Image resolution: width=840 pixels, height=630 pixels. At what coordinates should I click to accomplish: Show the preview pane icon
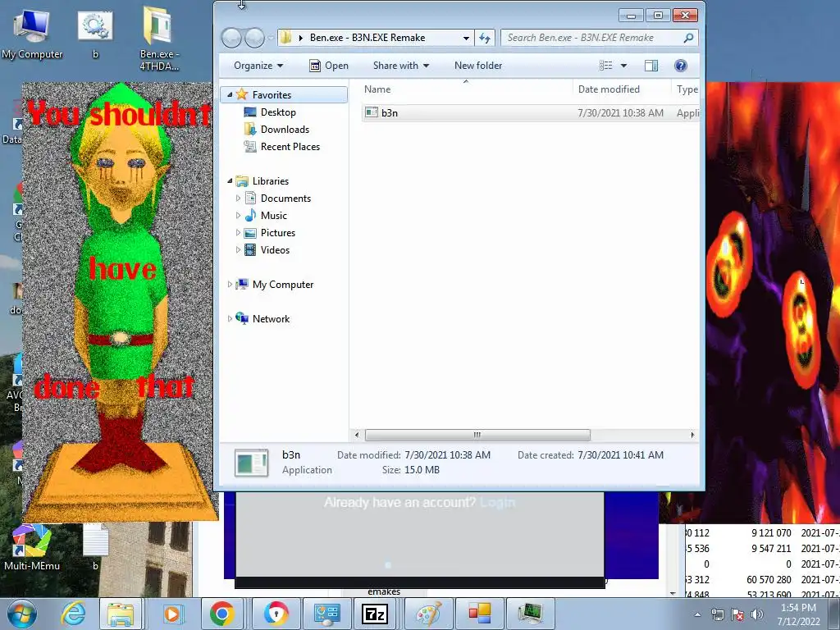coord(651,66)
